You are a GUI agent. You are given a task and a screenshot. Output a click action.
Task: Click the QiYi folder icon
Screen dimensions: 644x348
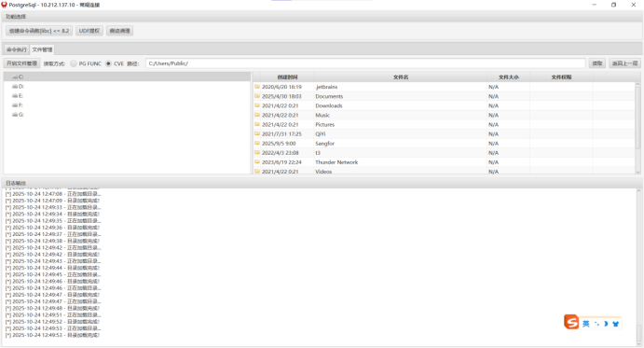point(257,134)
